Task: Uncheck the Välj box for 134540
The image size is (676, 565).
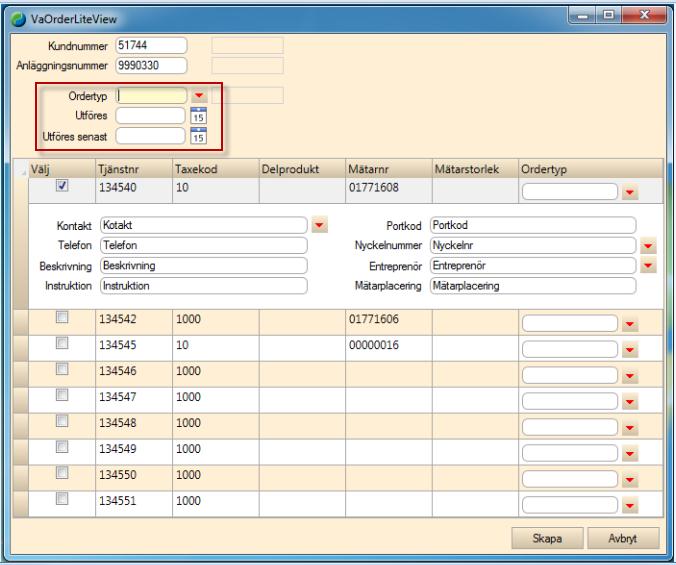Action: [62, 186]
